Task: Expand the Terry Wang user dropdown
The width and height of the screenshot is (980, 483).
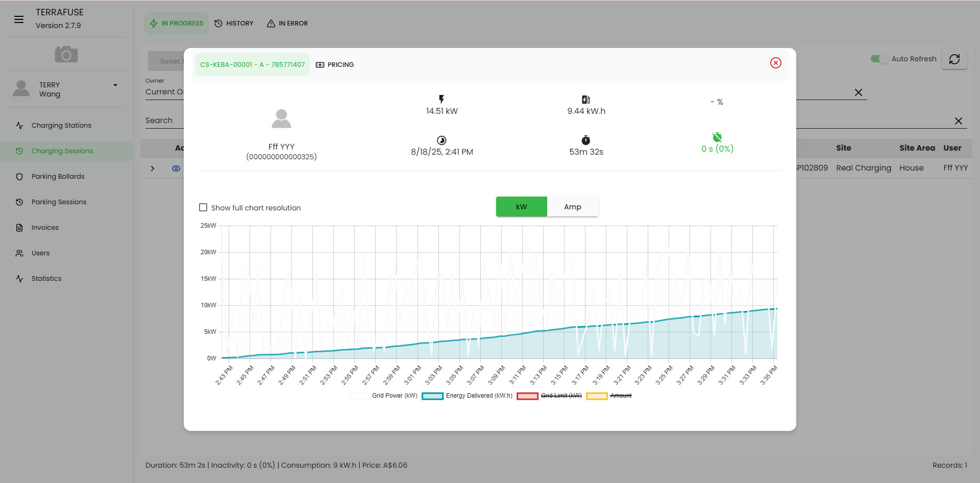Action: point(115,85)
